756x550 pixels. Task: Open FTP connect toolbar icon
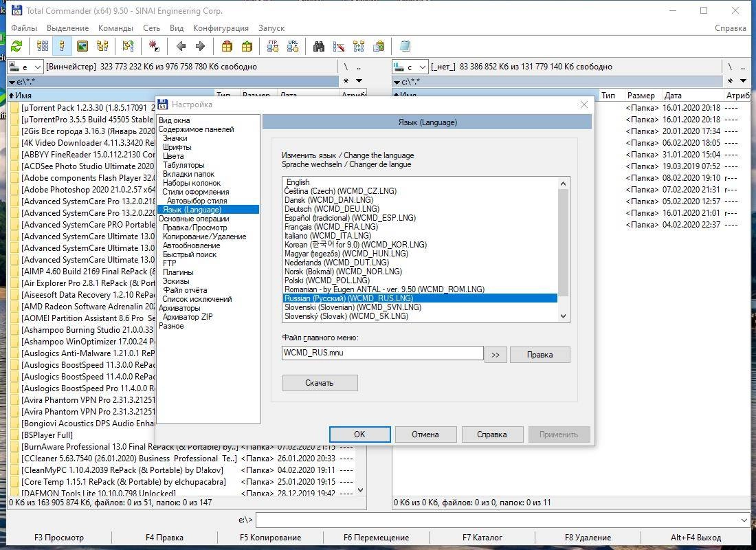click(273, 46)
